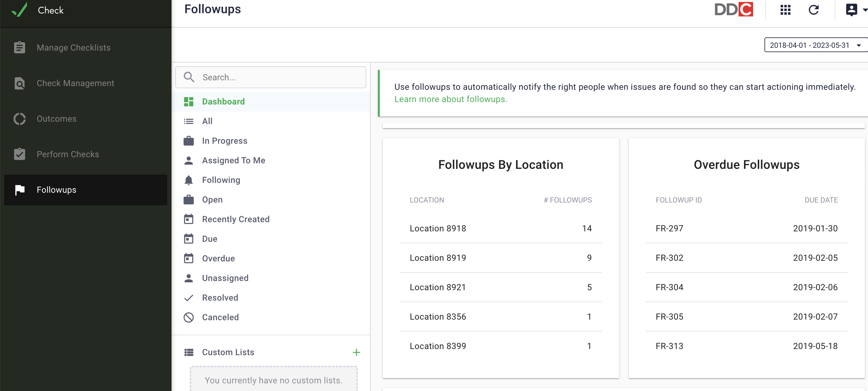
Task: Select Location 8399 row
Action: point(501,346)
